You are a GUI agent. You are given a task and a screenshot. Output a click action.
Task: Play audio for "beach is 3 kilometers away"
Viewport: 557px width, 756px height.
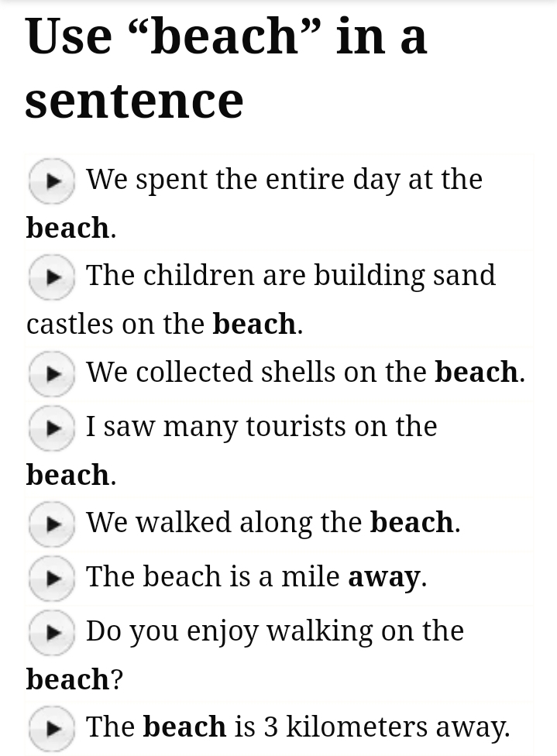coord(51,729)
